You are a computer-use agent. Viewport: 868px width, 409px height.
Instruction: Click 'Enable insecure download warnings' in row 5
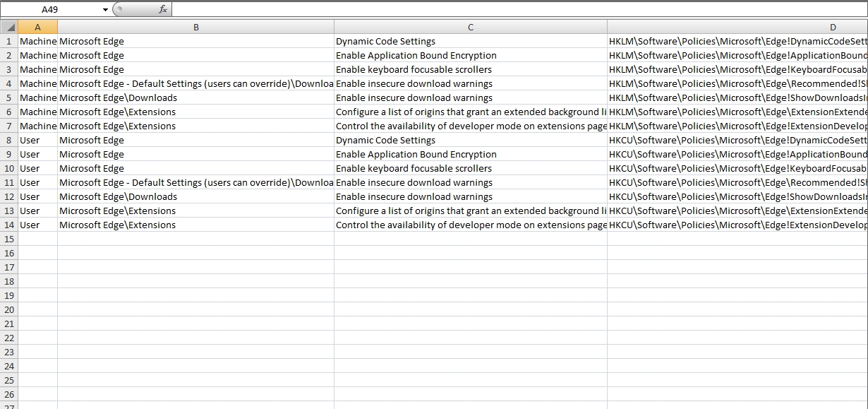tap(471, 97)
